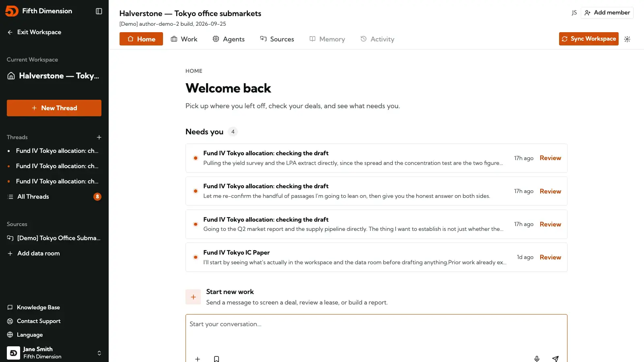Click the JS member avatar initials

point(574,12)
